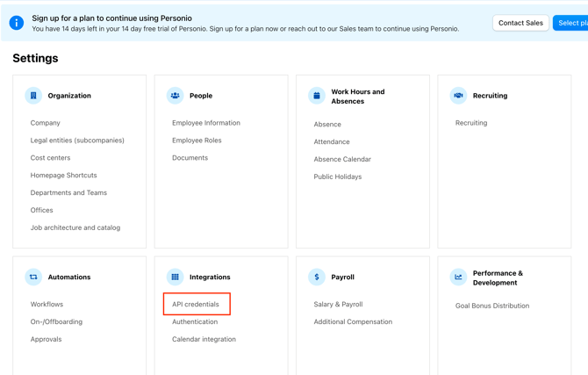
Task: Click the Settings page title
Action: pos(35,58)
